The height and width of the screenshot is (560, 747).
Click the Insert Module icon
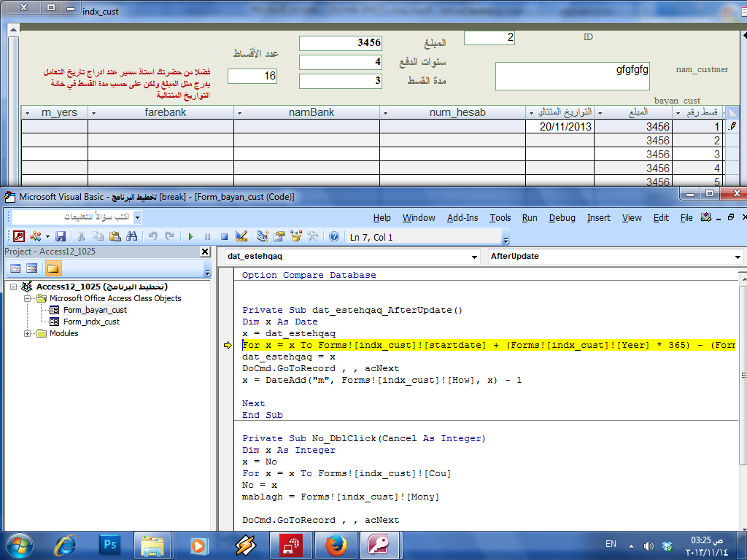[x=35, y=236]
